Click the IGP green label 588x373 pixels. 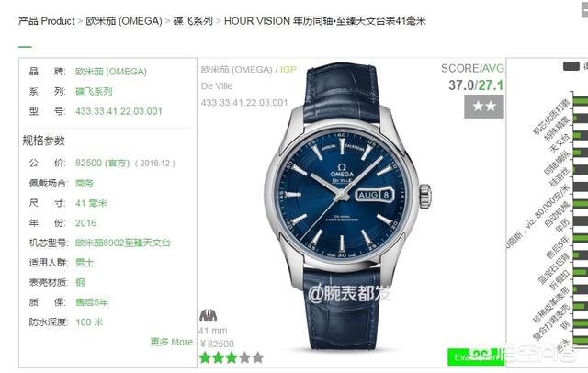coord(288,70)
